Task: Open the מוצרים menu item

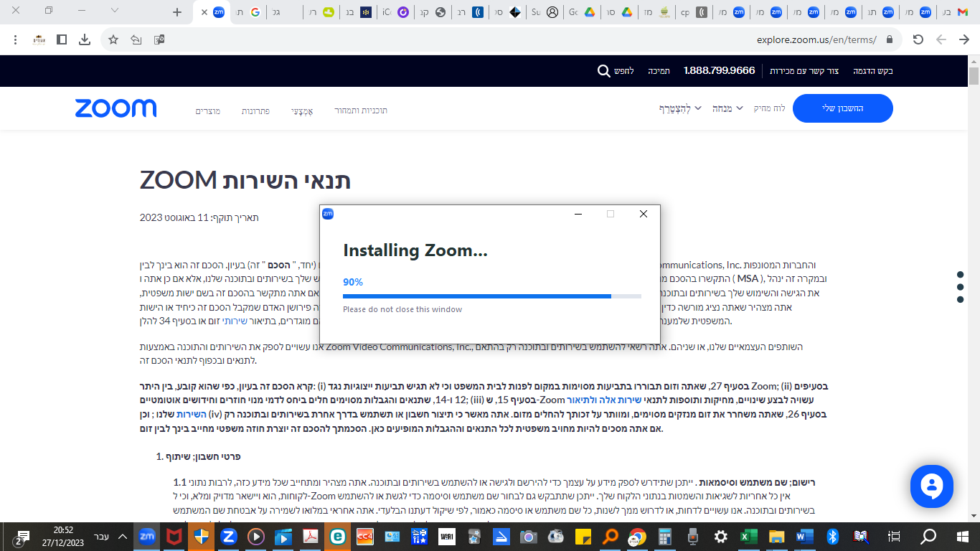Action: click(208, 110)
